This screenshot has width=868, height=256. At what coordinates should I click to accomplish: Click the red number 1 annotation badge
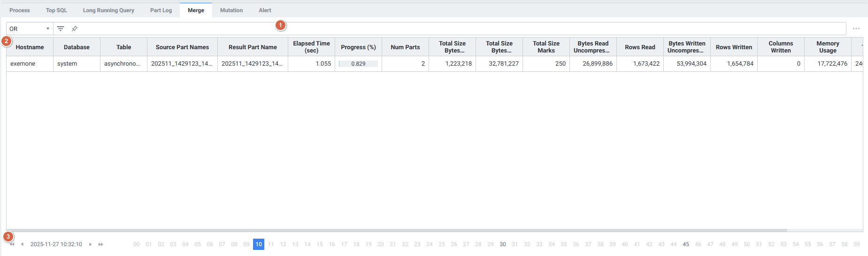point(281,25)
